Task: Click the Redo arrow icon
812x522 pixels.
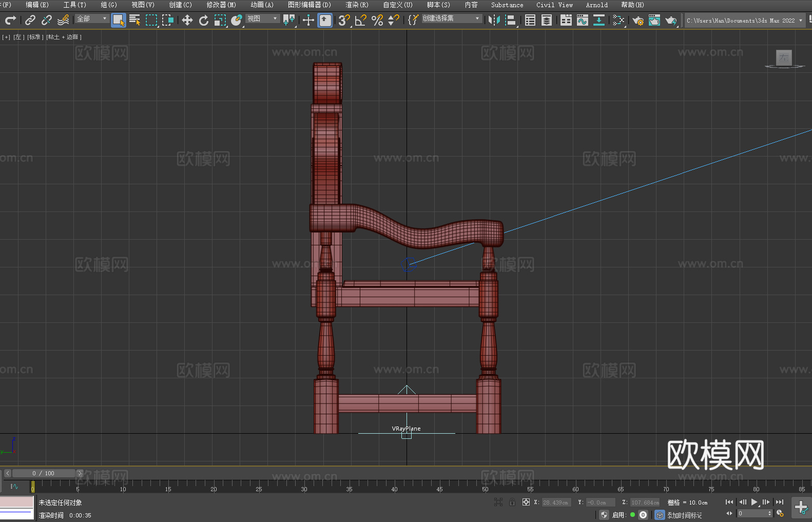Action: 10,20
